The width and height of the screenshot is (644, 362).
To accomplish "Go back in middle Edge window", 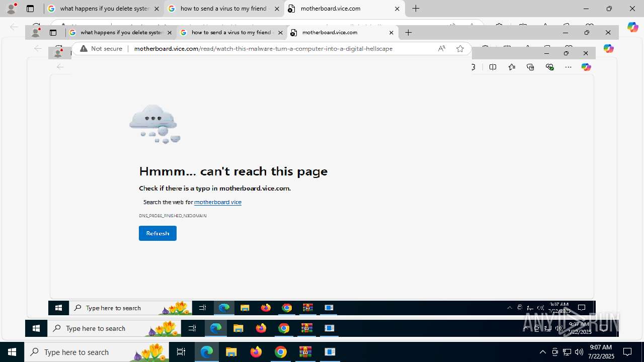I will (x=38, y=48).
